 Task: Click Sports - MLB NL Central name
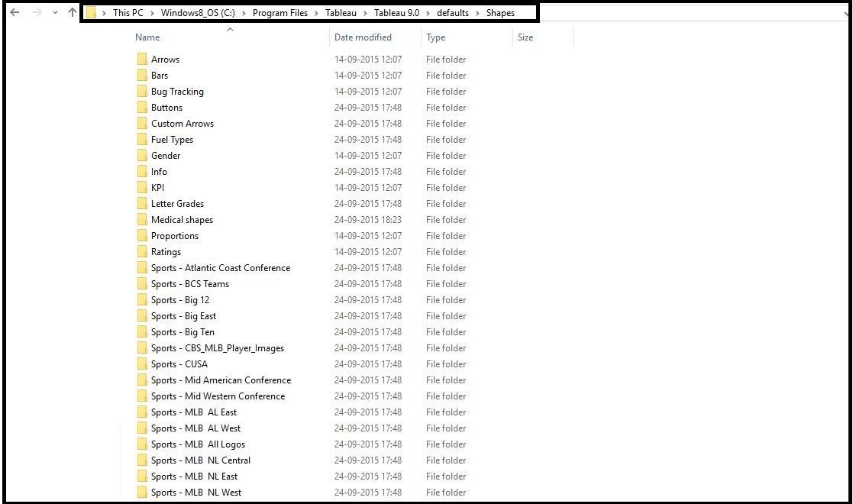click(201, 460)
